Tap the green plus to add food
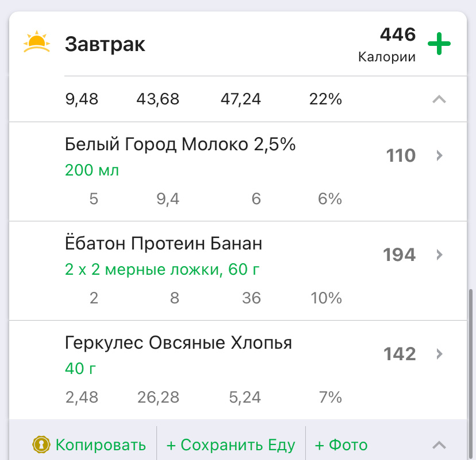The image size is (476, 460). (440, 42)
